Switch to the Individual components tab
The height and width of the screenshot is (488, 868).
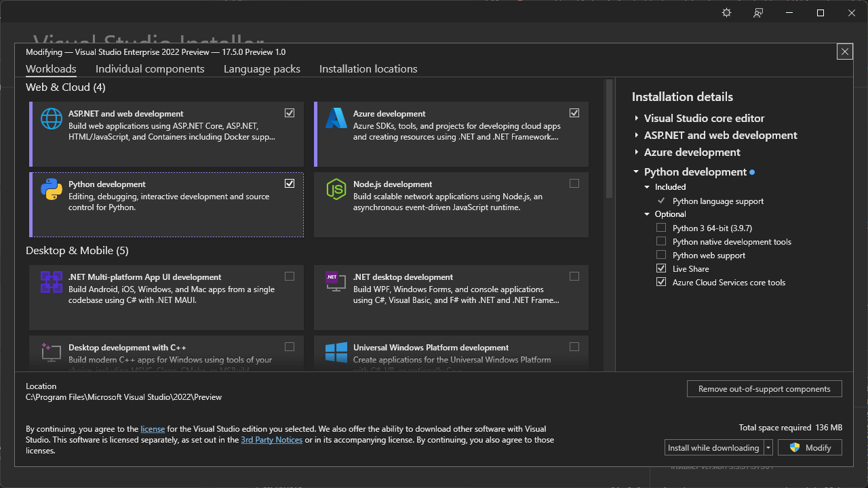(x=150, y=69)
